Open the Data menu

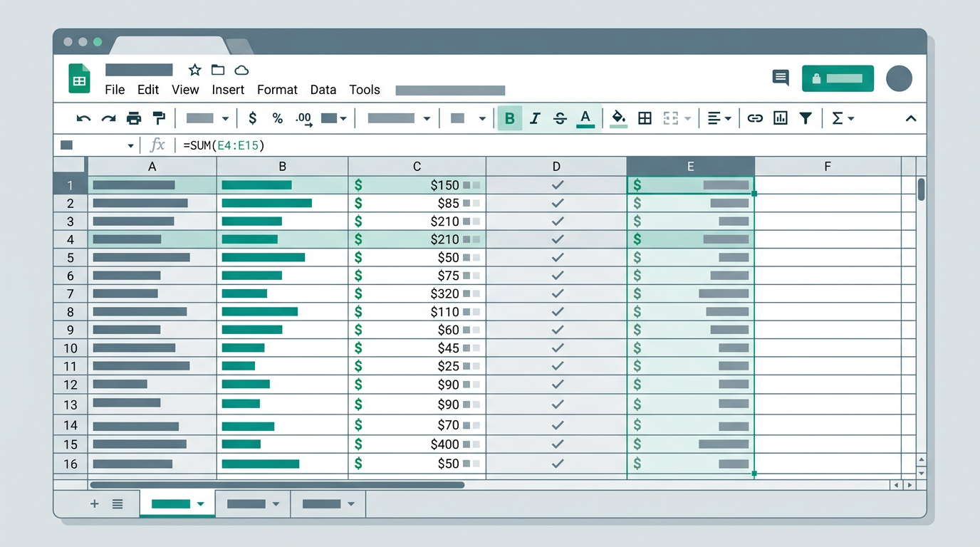point(323,90)
